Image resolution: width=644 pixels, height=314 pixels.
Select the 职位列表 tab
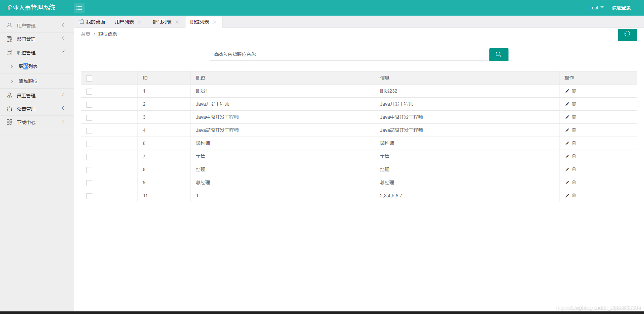pyautogui.click(x=200, y=22)
